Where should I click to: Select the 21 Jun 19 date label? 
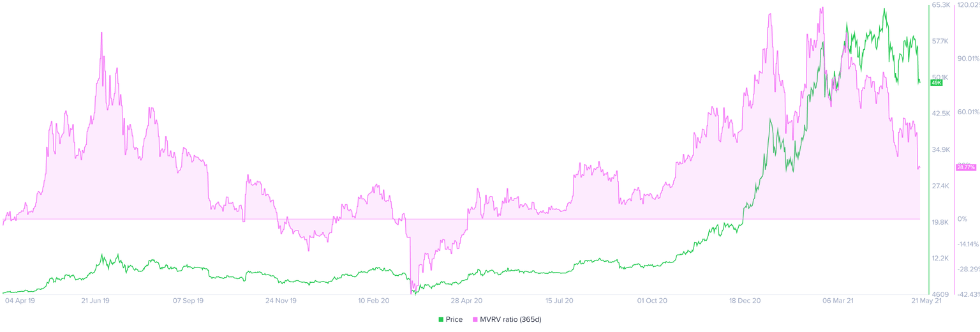coord(96,299)
